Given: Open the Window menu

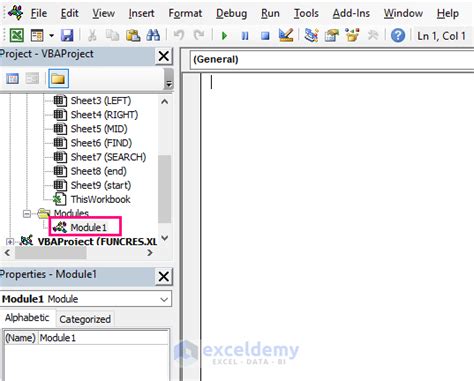Looking at the screenshot, I should (x=403, y=13).
